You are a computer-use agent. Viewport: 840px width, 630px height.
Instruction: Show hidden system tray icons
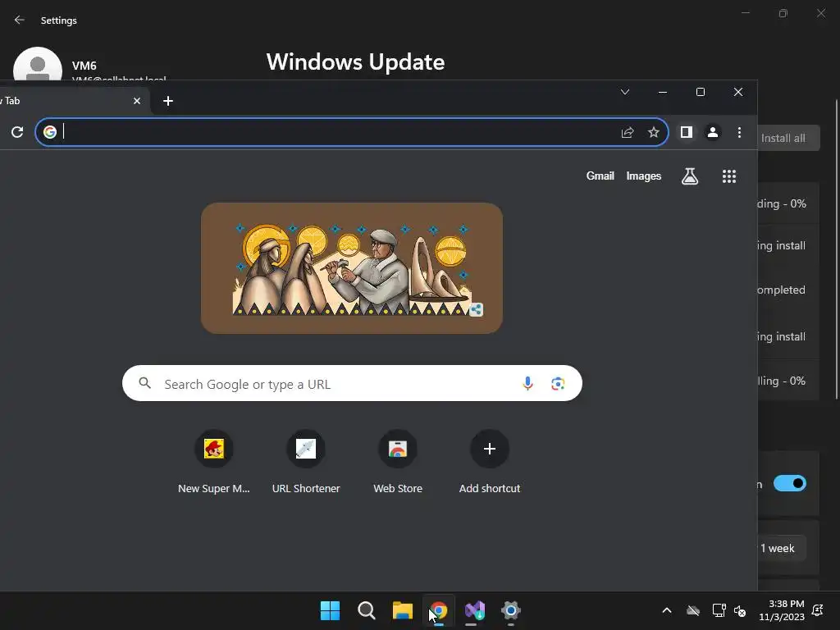pyautogui.click(x=666, y=610)
